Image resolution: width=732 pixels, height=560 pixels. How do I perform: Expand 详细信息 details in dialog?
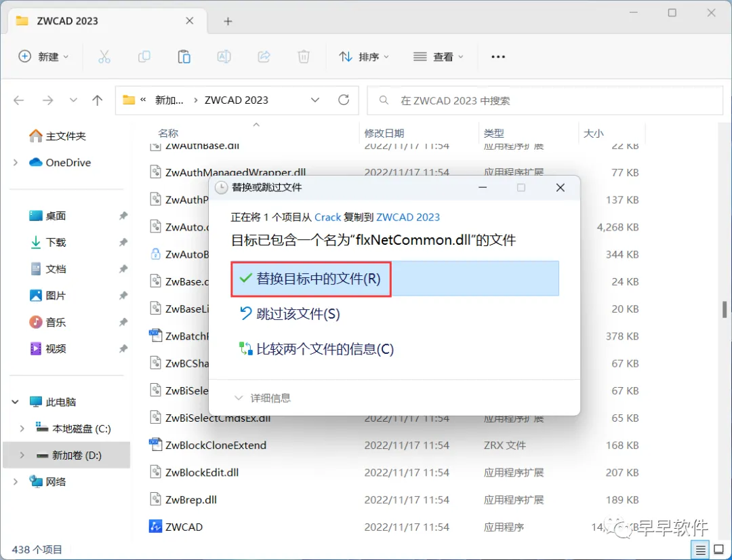pos(262,398)
